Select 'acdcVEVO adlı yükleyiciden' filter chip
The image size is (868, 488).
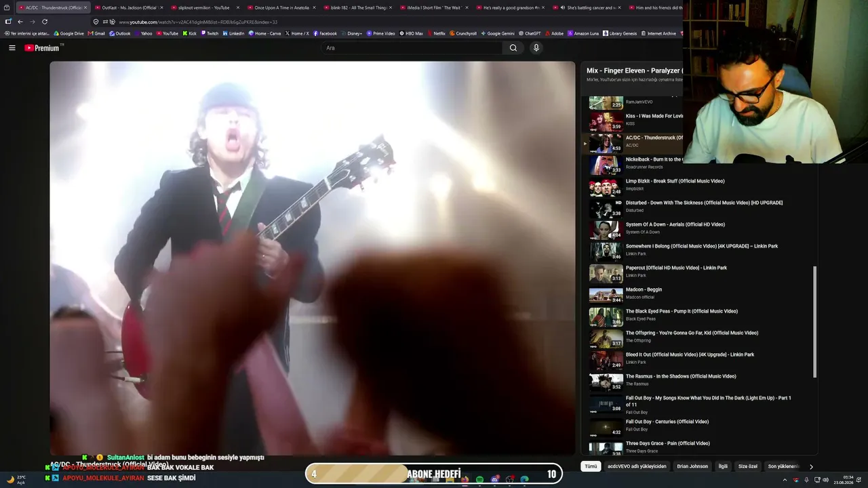pyautogui.click(x=637, y=466)
